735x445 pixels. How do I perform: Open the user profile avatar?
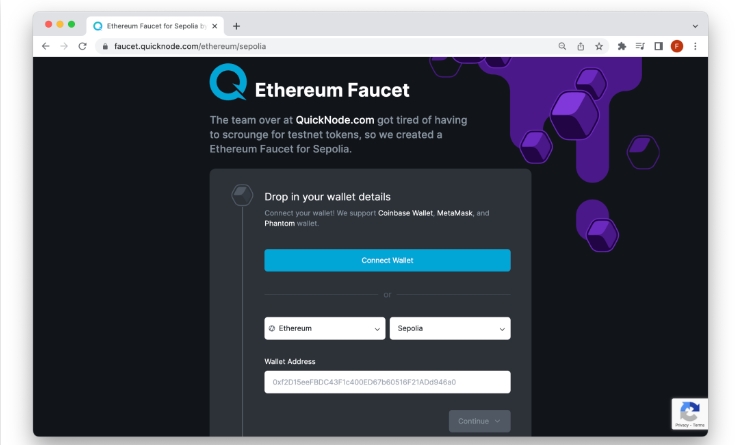pyautogui.click(x=677, y=46)
